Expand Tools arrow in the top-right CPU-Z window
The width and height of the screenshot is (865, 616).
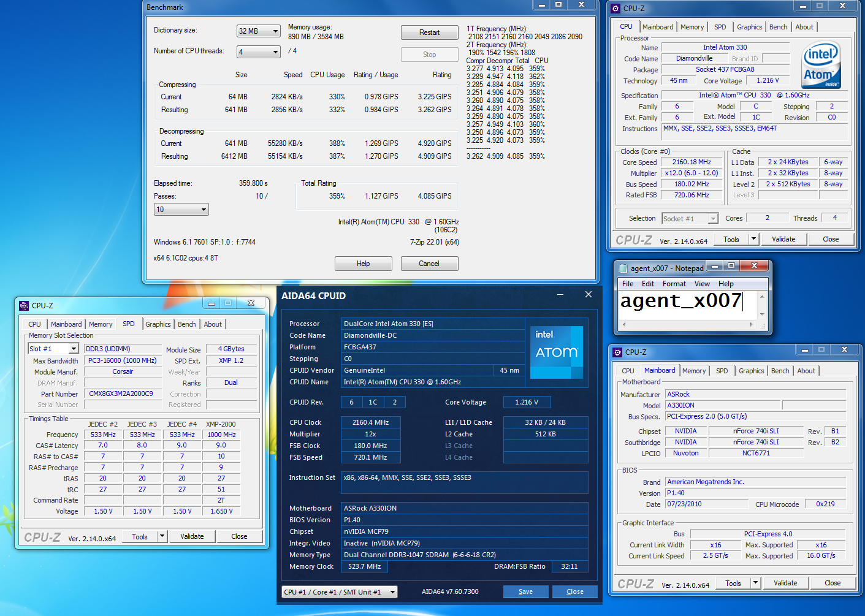(754, 239)
